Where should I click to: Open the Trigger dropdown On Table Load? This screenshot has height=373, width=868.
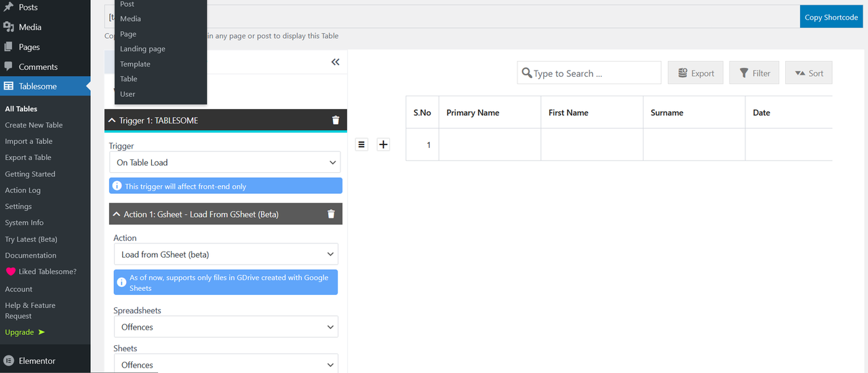(x=225, y=162)
